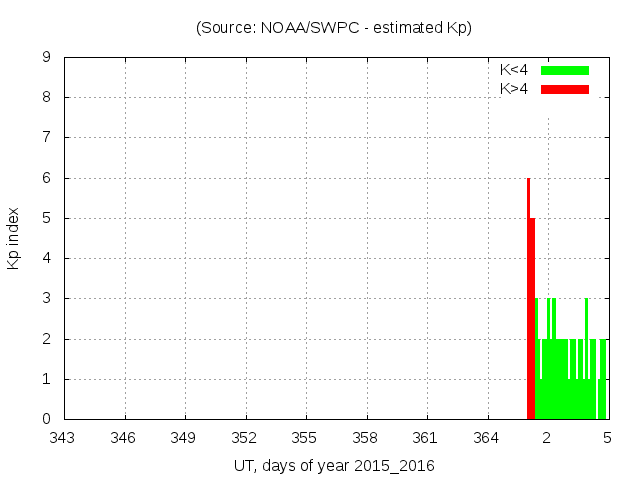Select day 358 tick on the x-axis

(367, 438)
